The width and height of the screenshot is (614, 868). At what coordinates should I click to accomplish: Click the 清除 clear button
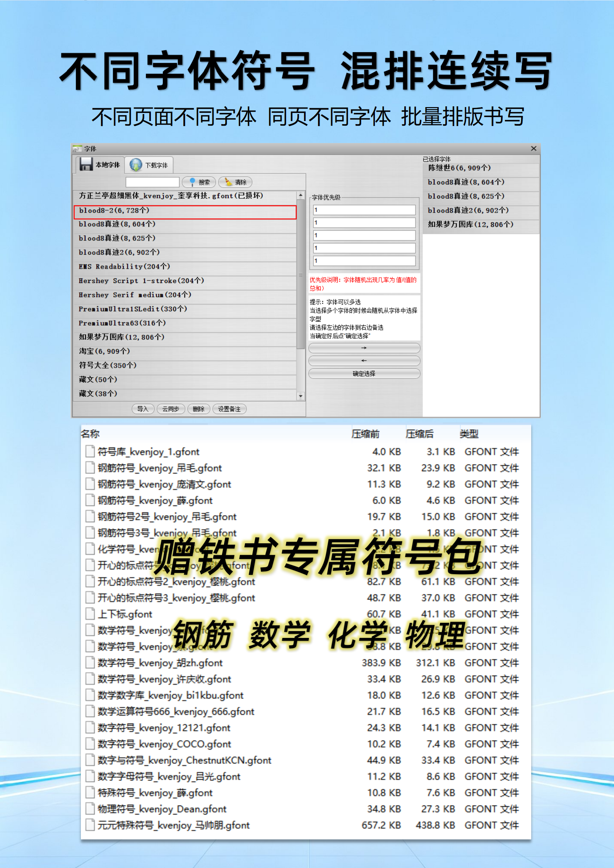click(235, 182)
